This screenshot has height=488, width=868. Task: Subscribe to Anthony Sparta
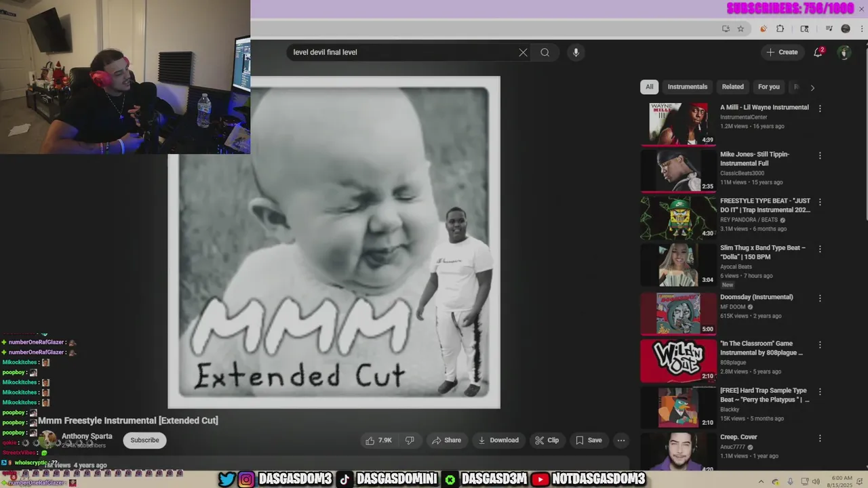coord(144,440)
